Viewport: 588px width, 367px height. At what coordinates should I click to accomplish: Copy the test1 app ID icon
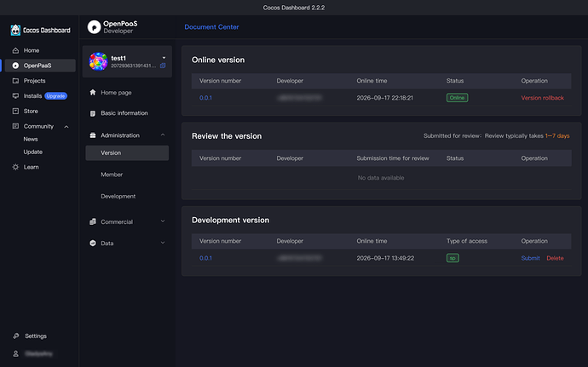tap(163, 66)
